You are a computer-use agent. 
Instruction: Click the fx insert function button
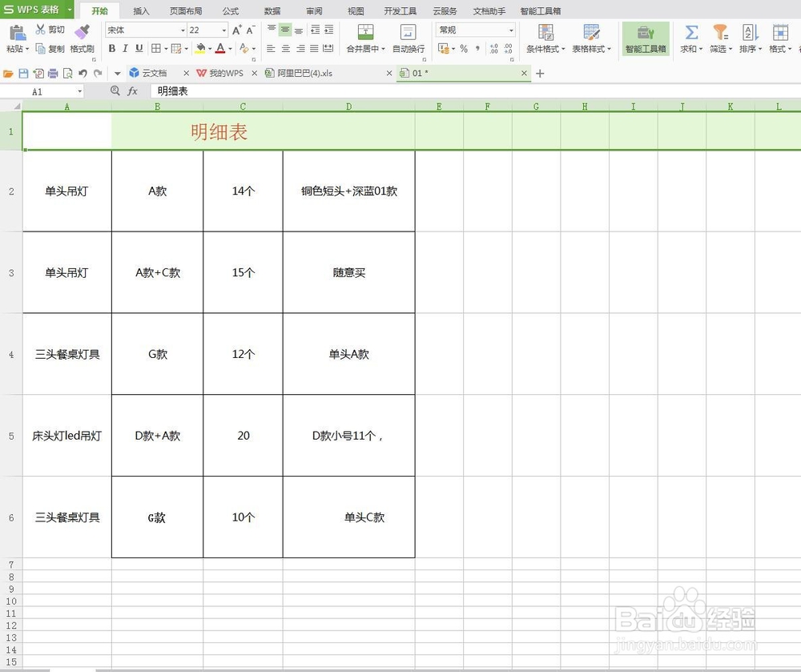tap(132, 91)
